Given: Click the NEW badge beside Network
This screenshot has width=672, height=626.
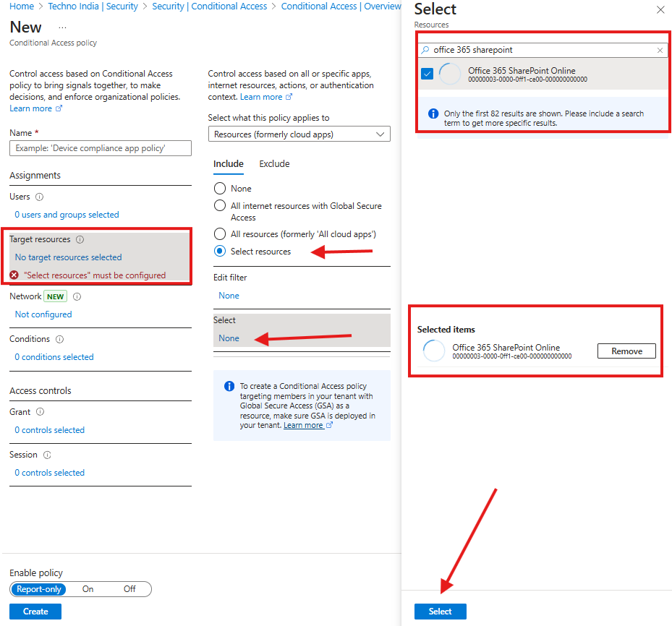Looking at the screenshot, I should [x=55, y=296].
